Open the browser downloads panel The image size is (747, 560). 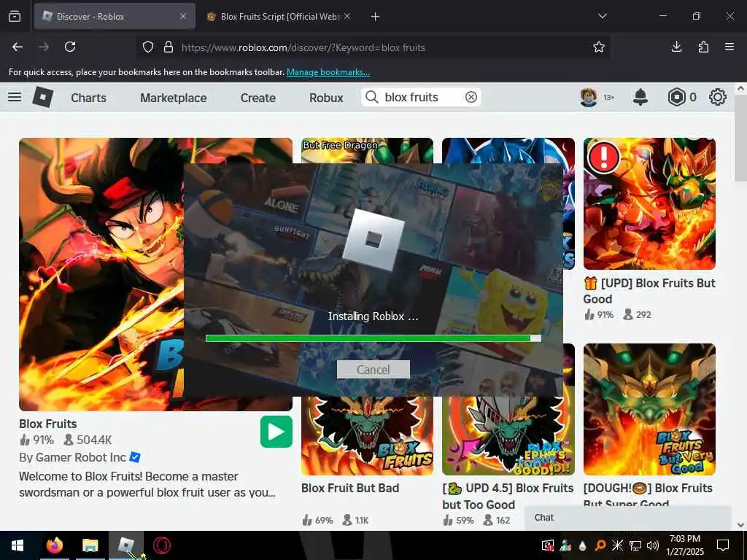(x=676, y=47)
